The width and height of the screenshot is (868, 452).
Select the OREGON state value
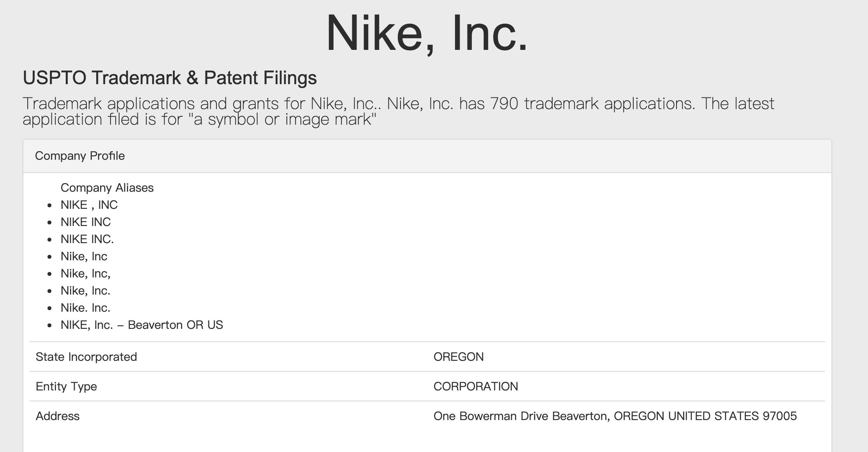[459, 357]
